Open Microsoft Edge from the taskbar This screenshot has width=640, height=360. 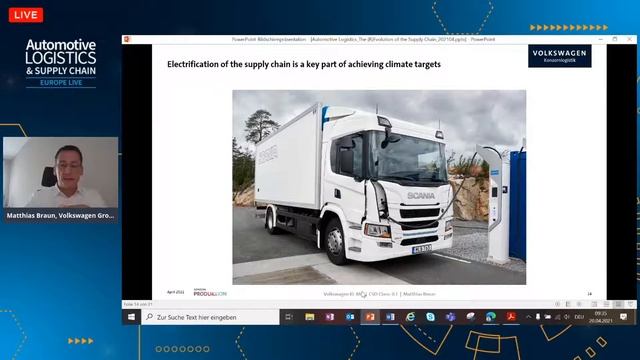click(491, 317)
